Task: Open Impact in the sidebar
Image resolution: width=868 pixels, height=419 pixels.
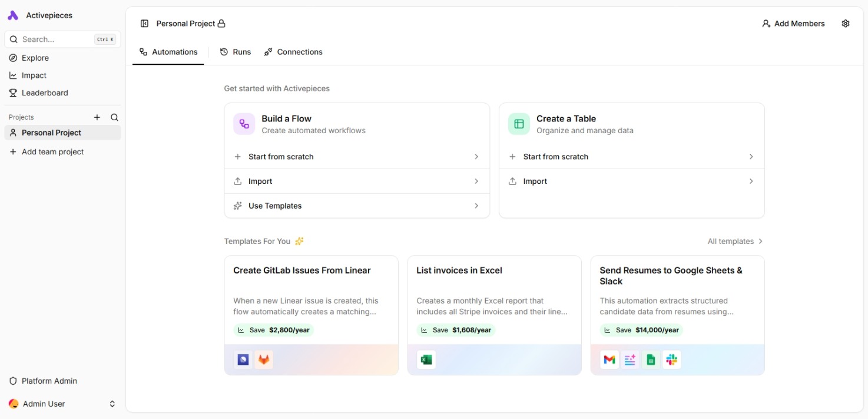Action: (x=62, y=75)
